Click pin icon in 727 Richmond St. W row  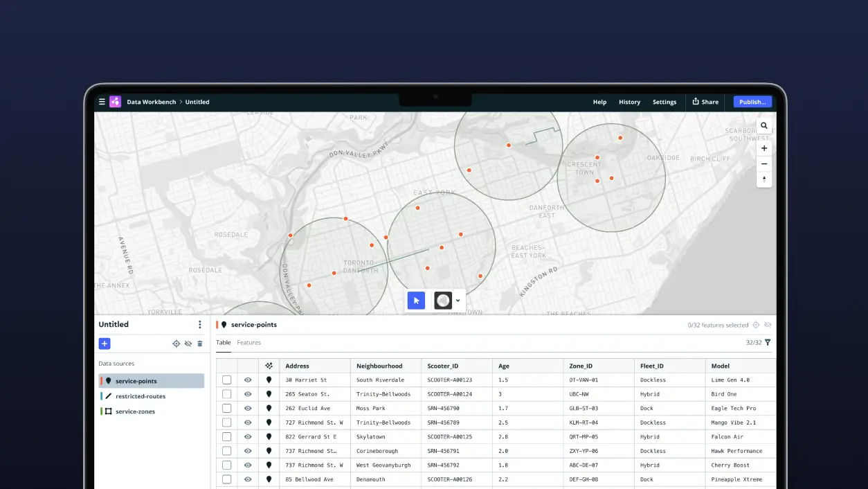269,423
